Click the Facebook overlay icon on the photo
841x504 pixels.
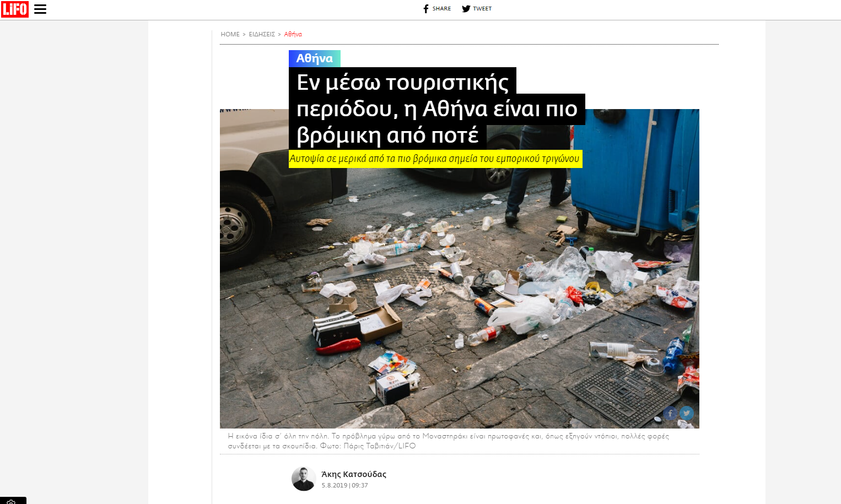pos(670,413)
